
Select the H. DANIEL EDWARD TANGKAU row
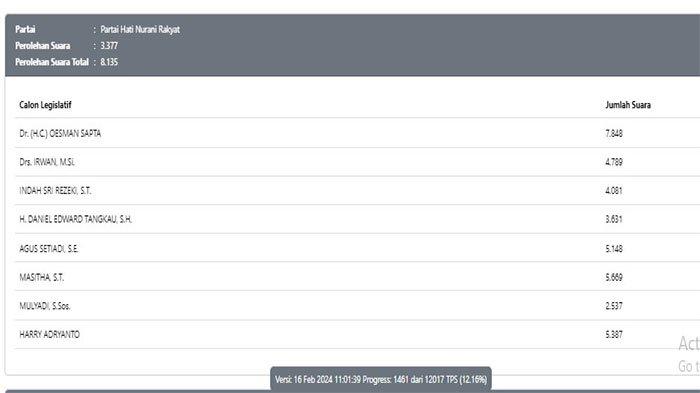click(357, 219)
